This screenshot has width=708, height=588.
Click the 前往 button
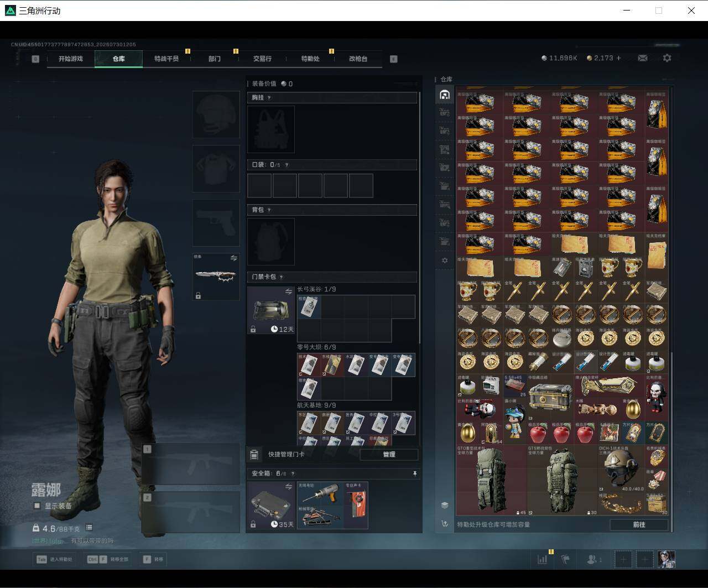639,524
